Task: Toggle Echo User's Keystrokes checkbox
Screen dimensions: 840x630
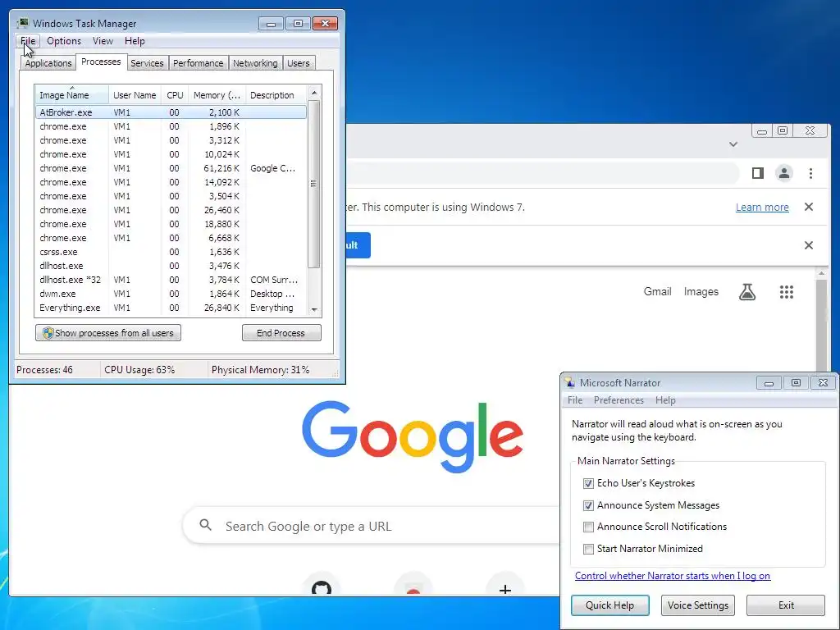Action: pos(588,483)
